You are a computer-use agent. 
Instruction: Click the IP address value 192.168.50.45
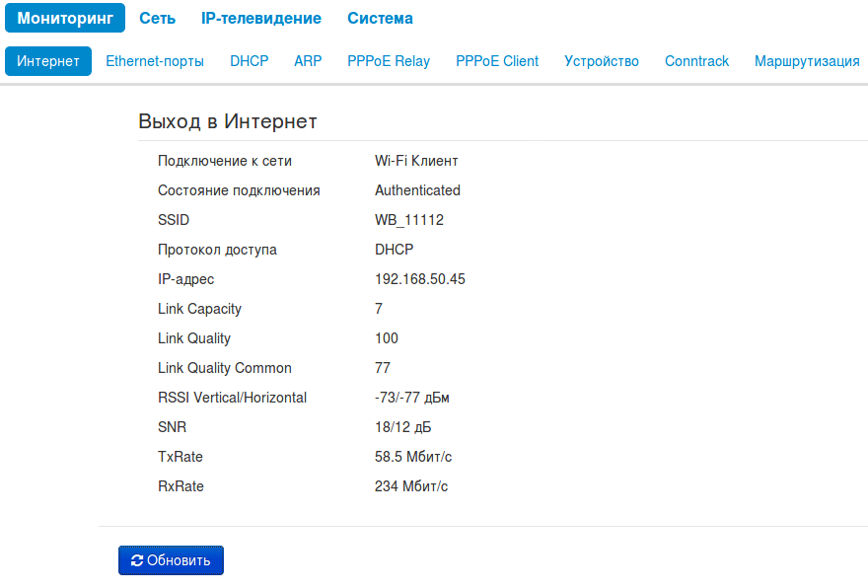(419, 279)
